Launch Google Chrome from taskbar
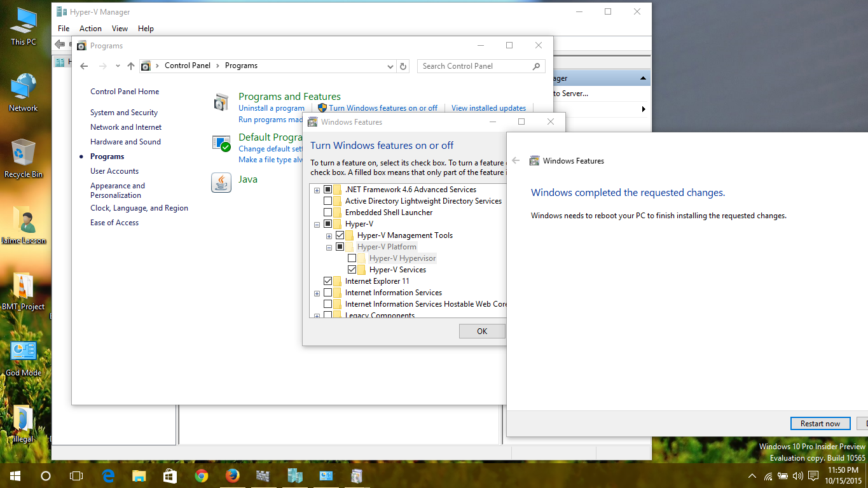 pyautogui.click(x=201, y=475)
